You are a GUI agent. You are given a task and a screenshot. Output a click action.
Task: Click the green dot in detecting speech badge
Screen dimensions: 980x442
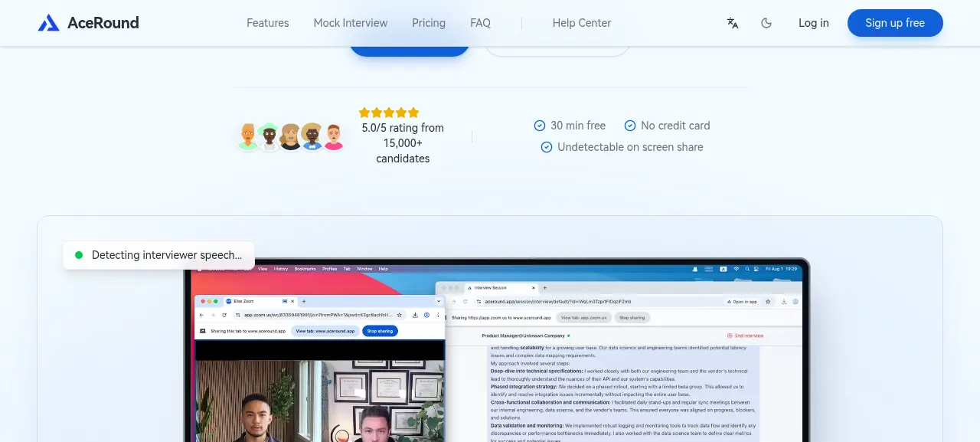point(78,255)
